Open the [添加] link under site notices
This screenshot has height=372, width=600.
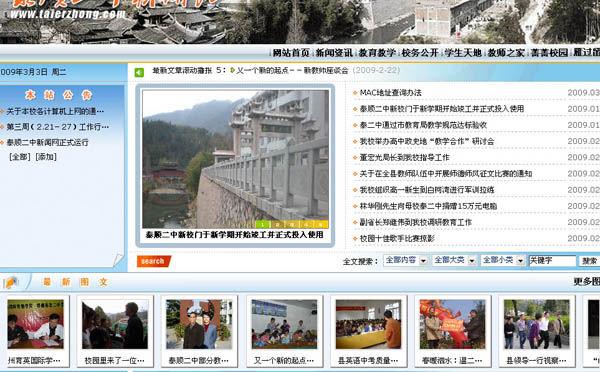pos(46,157)
